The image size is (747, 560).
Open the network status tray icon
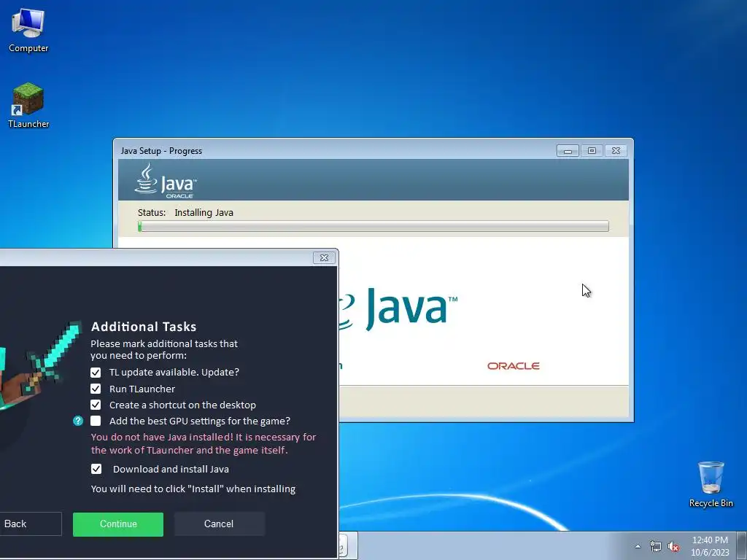click(656, 547)
